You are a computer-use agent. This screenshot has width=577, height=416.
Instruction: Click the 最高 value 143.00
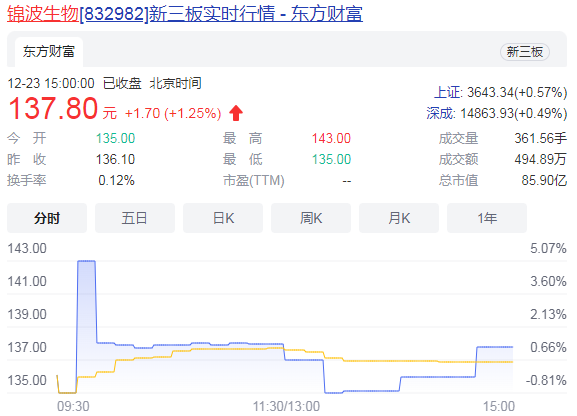tap(331, 138)
